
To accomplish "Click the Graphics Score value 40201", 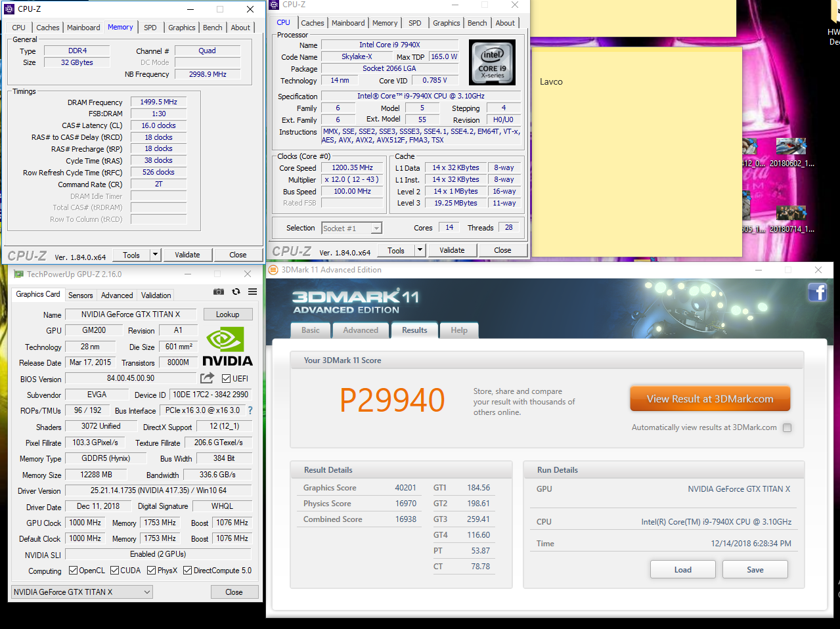I will (x=405, y=488).
